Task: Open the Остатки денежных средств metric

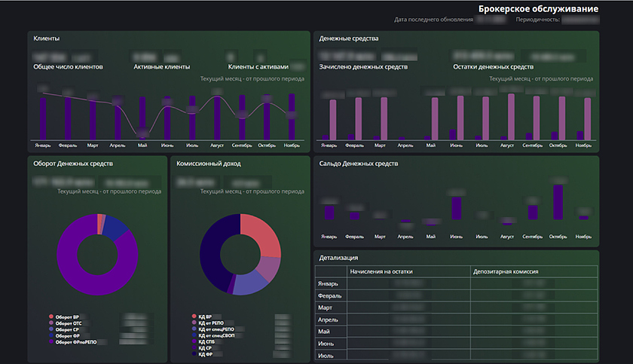Action: coord(493,67)
